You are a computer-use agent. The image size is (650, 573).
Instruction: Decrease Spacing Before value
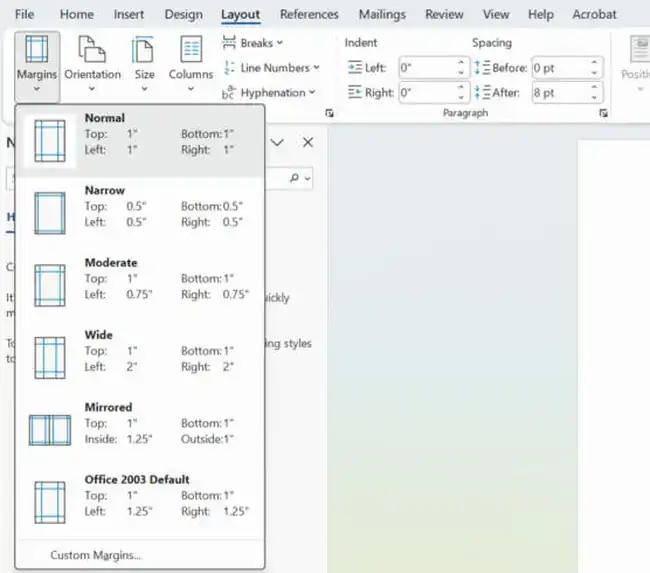[x=594, y=73]
